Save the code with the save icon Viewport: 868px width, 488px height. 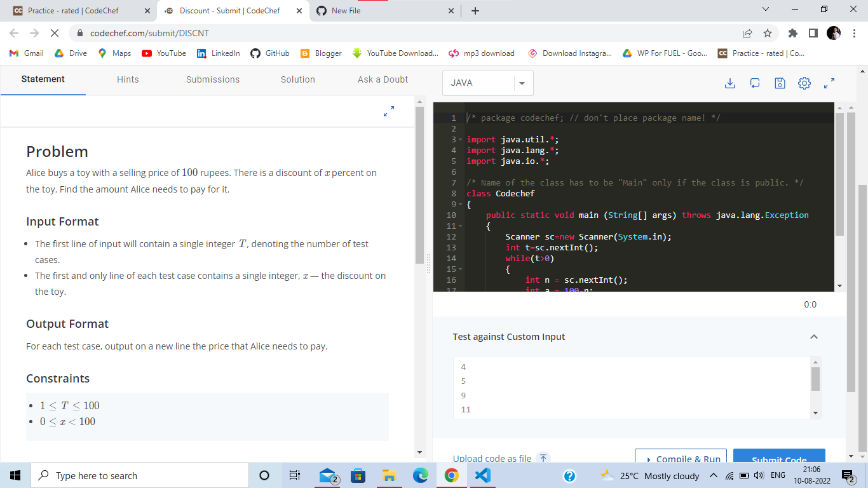pos(780,83)
